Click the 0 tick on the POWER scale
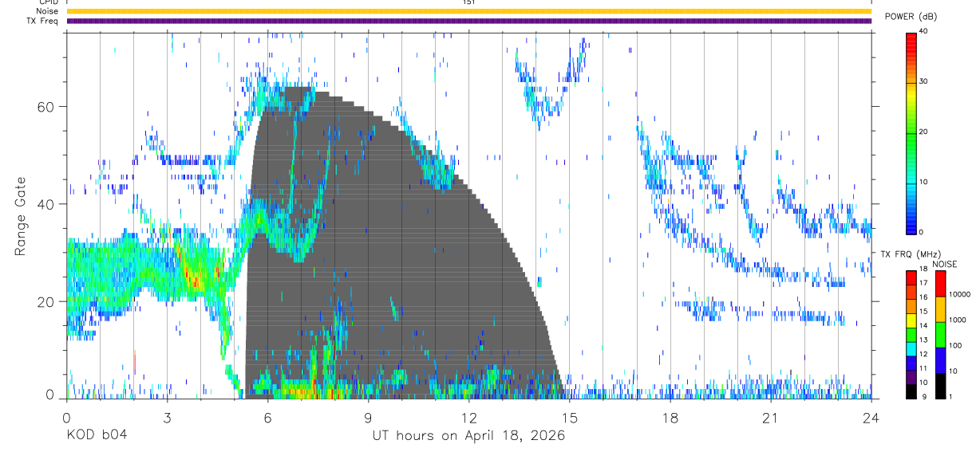The height and width of the screenshot is (452, 980). click(923, 232)
